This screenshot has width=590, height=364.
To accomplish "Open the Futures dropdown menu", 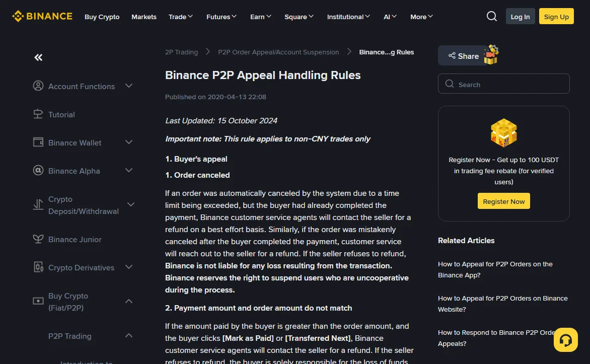I will [x=222, y=17].
